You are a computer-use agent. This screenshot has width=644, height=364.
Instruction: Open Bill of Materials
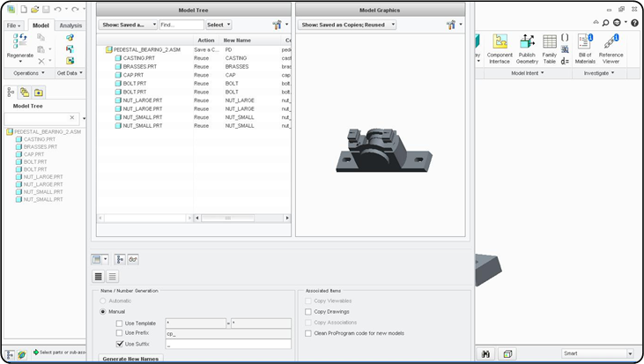click(x=585, y=49)
